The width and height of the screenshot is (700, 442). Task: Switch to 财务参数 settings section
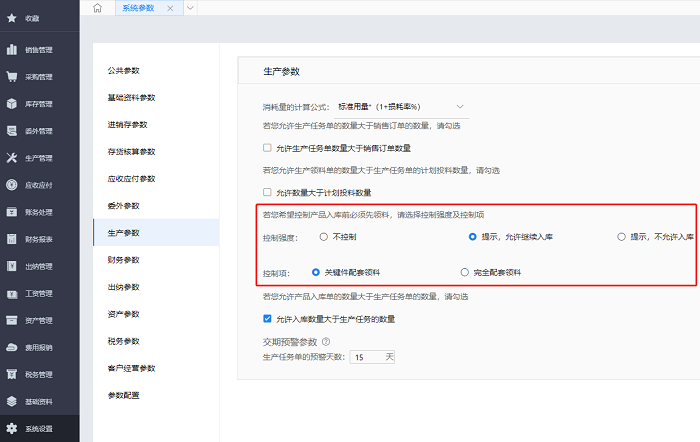(x=124, y=260)
